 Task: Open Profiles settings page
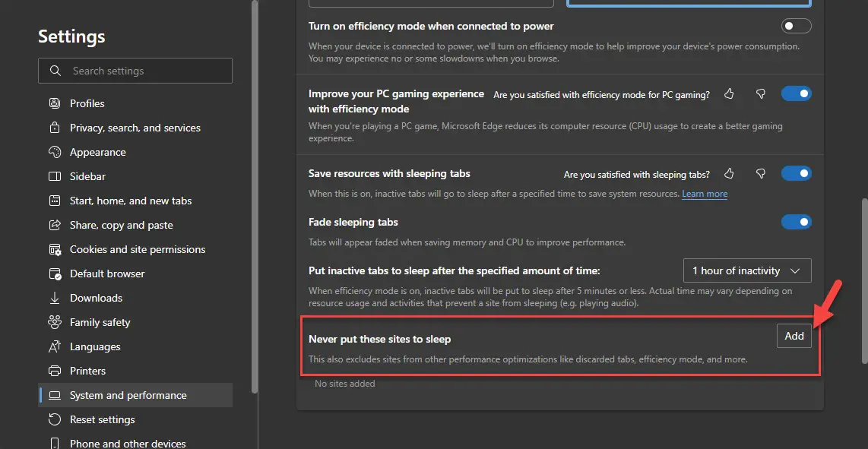135,103
